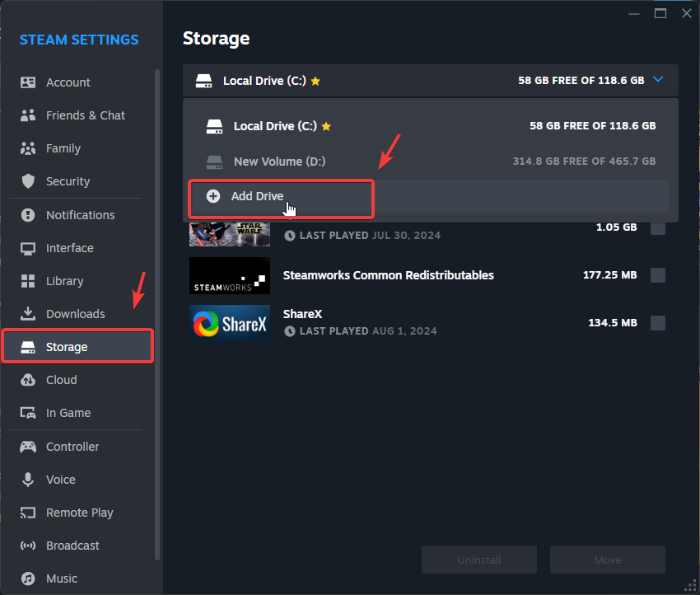
Task: Open the ShareX game thumbnail
Action: (x=229, y=324)
